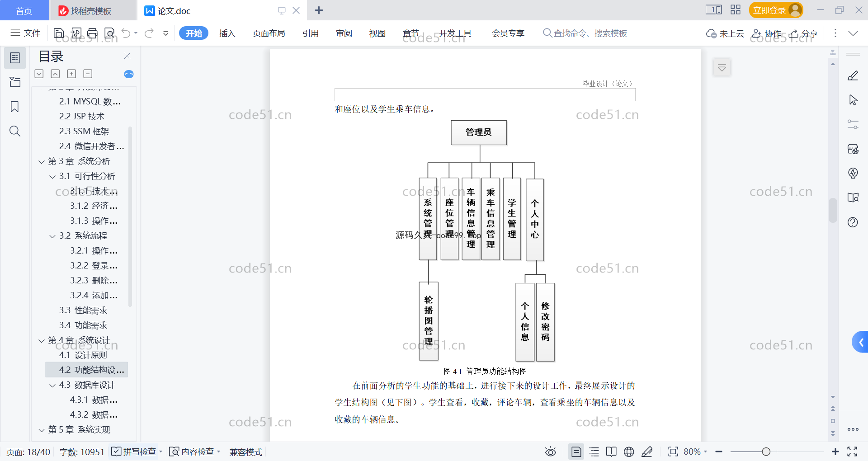Open the window grid layout icon
This screenshot has width=868, height=461.
(x=736, y=10)
